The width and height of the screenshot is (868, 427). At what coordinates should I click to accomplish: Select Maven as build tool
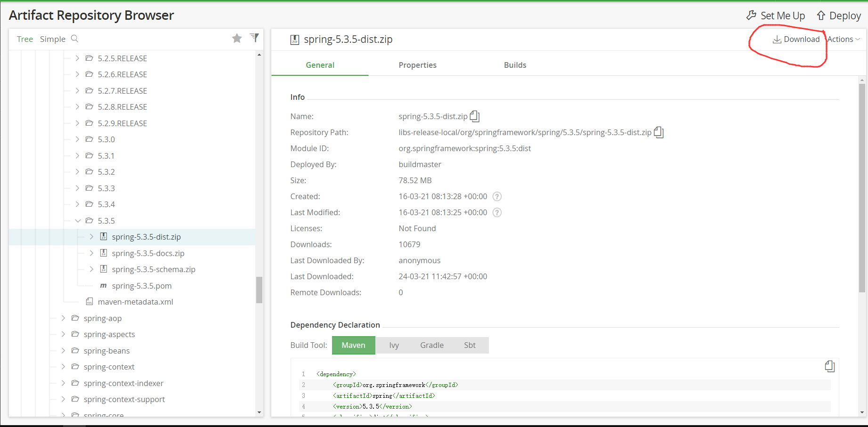point(354,345)
